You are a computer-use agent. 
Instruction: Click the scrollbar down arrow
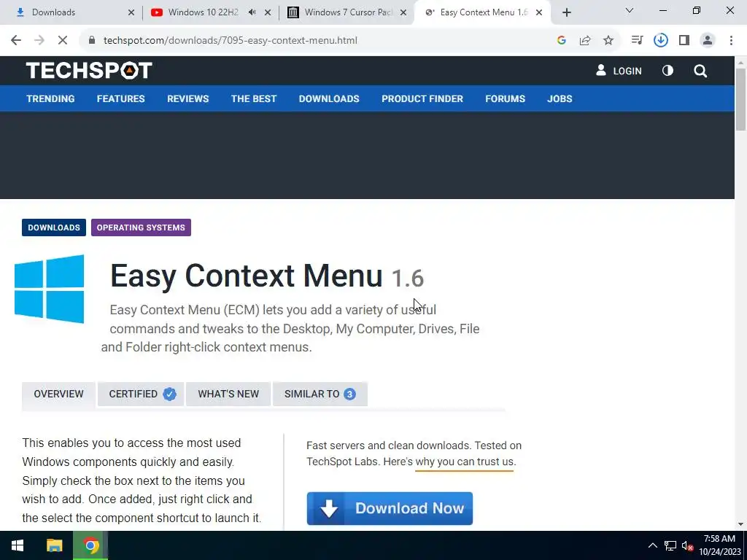point(740,524)
